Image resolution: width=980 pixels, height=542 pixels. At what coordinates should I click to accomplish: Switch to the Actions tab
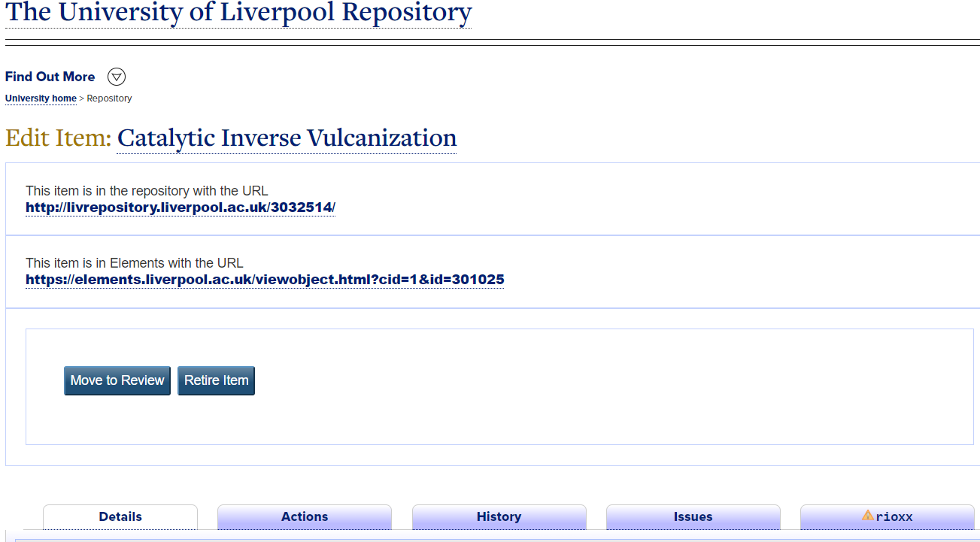click(305, 517)
